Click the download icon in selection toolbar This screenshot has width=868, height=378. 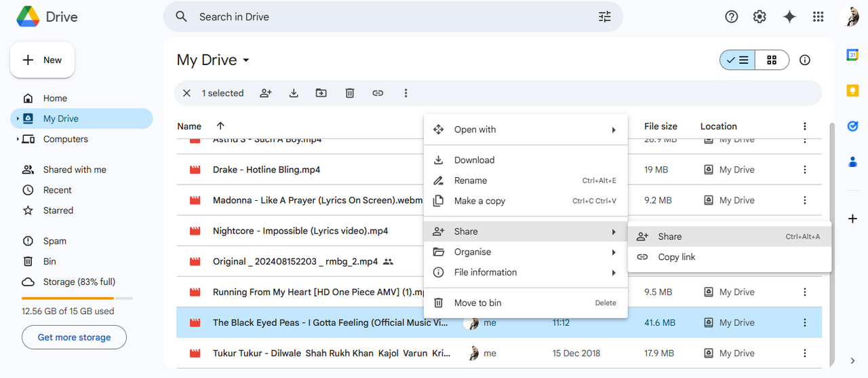point(294,93)
